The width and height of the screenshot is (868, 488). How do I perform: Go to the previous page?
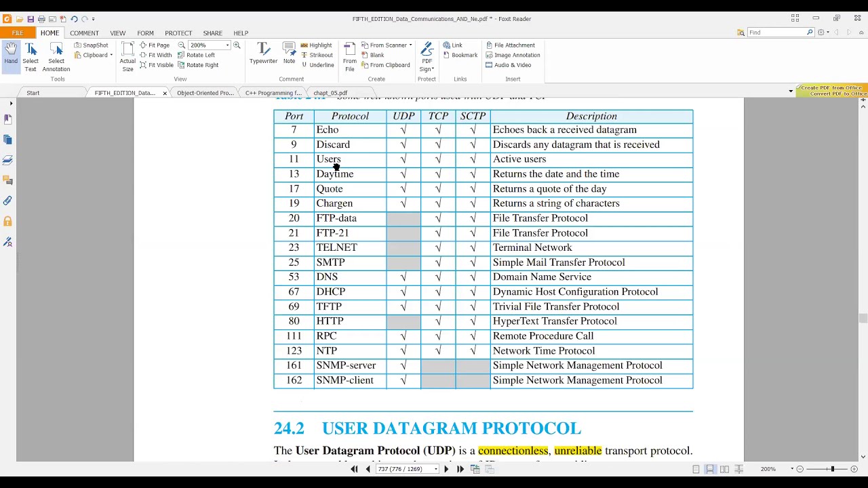point(368,469)
